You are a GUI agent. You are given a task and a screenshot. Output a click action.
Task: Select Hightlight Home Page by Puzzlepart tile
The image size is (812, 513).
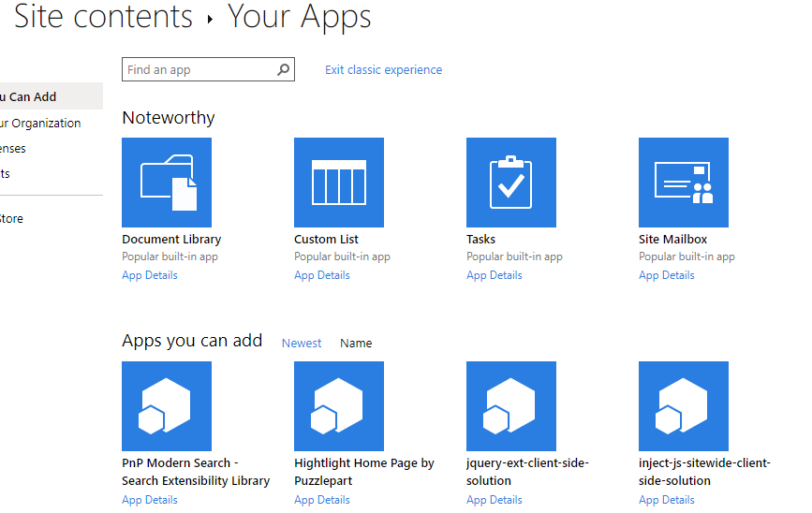339,406
